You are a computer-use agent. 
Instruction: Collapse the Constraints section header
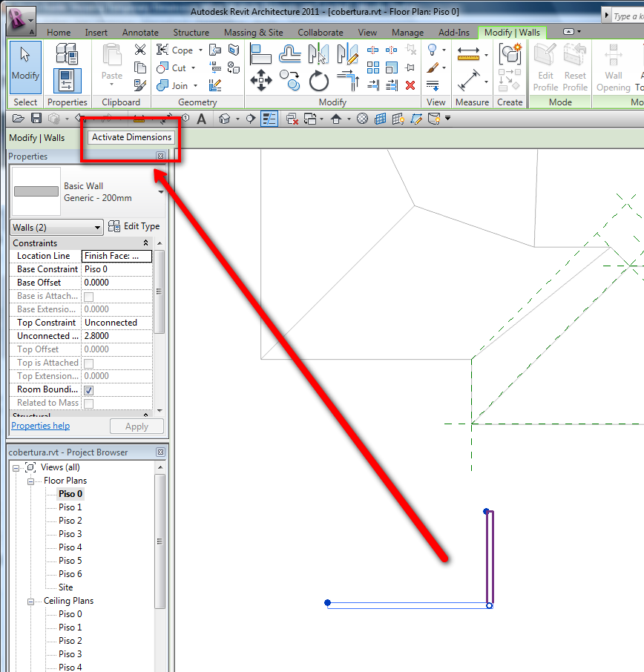[145, 243]
